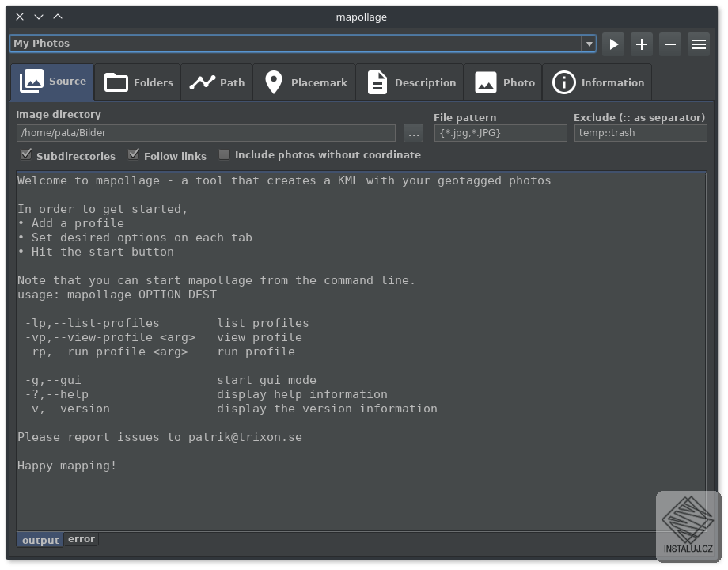Click the '-lp,--list-profiles' usage line
Viewport: 728px width, 570px height.
coord(167,323)
